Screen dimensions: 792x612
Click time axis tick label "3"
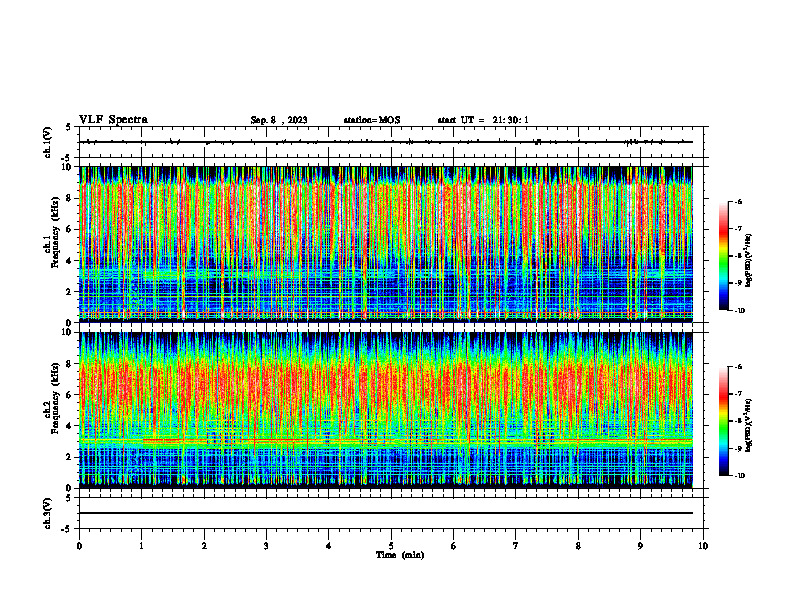coord(266,546)
